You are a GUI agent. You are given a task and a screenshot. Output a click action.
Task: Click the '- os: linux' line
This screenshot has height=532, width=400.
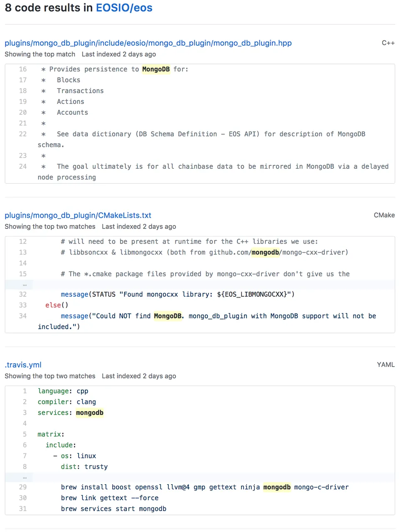click(x=74, y=456)
